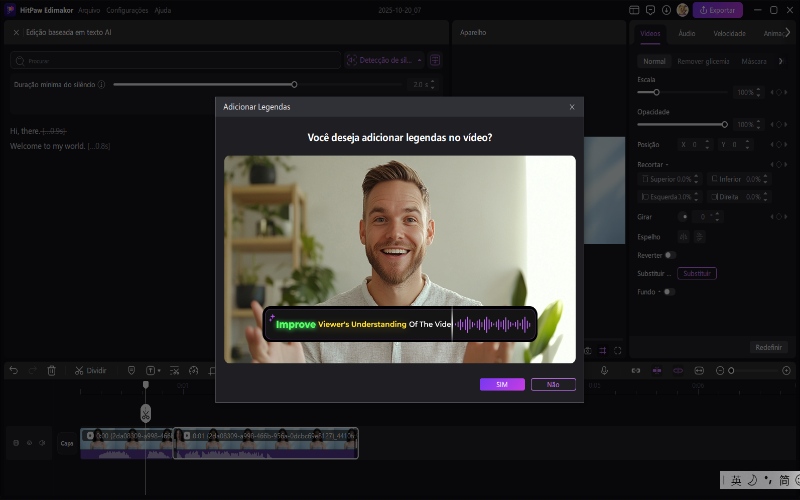800x500 pixels.
Task: Show the info for Duração mínima do silêncio
Action: (x=102, y=85)
